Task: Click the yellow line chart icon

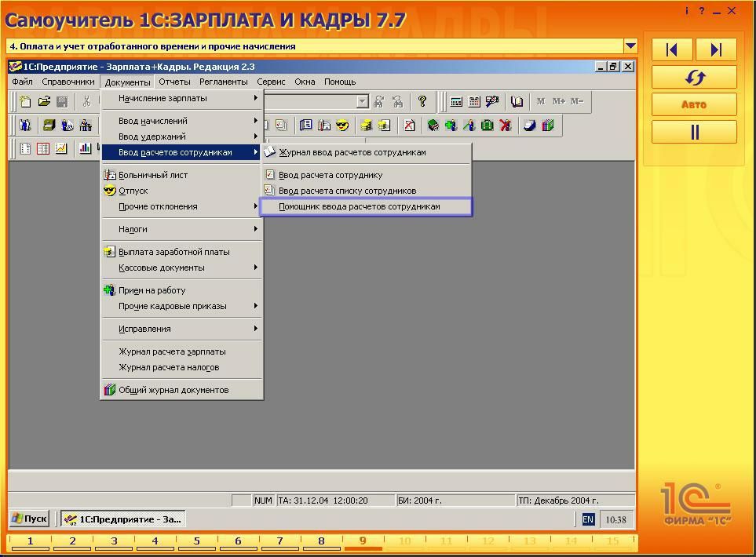Action: [61, 148]
